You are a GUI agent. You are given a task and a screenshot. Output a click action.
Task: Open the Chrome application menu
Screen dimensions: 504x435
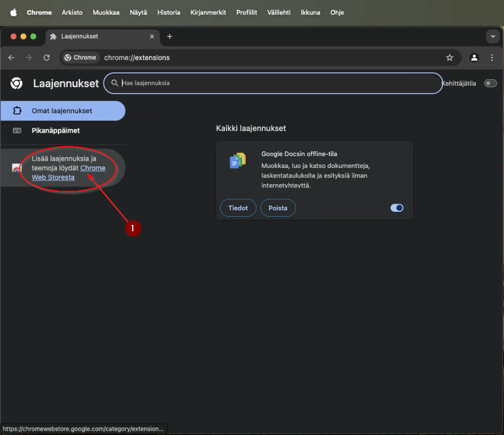tap(39, 12)
